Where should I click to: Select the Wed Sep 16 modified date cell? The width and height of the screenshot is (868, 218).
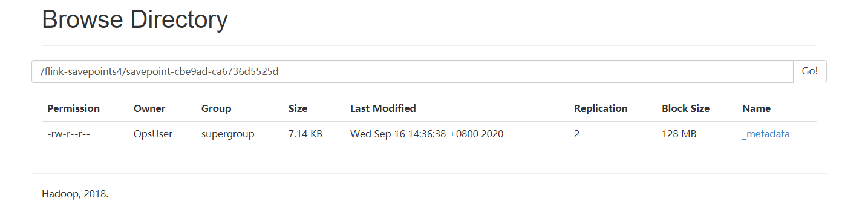(x=427, y=134)
